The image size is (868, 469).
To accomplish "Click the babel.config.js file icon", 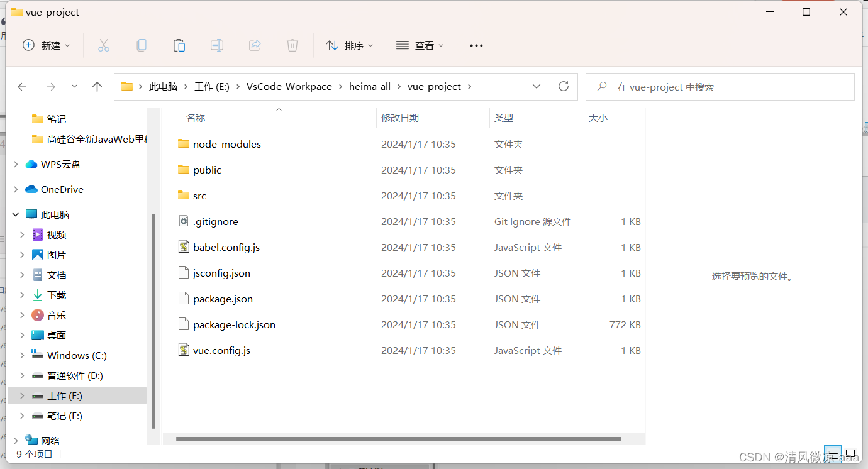I will click(184, 247).
